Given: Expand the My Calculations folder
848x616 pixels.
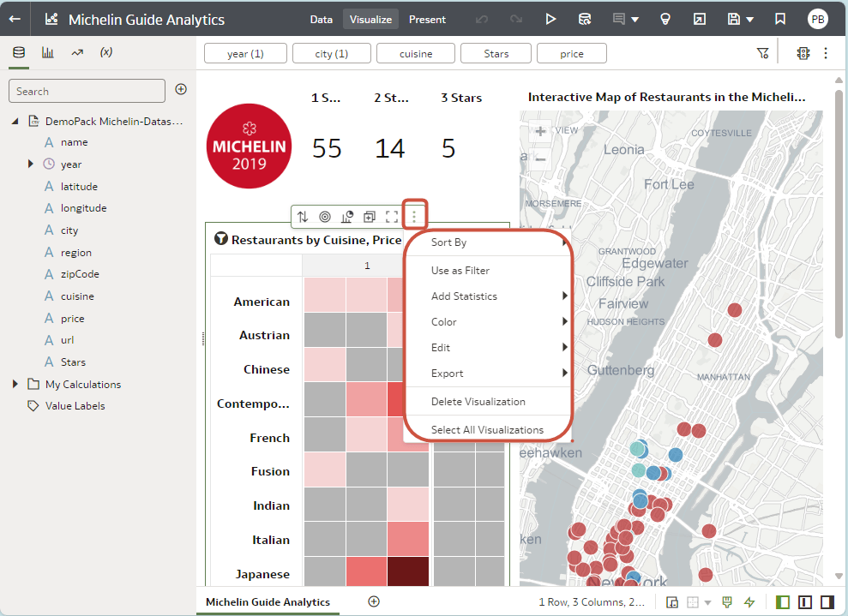Looking at the screenshot, I should click(x=15, y=384).
